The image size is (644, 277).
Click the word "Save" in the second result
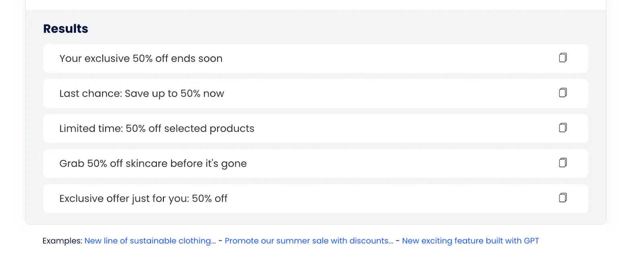(137, 93)
